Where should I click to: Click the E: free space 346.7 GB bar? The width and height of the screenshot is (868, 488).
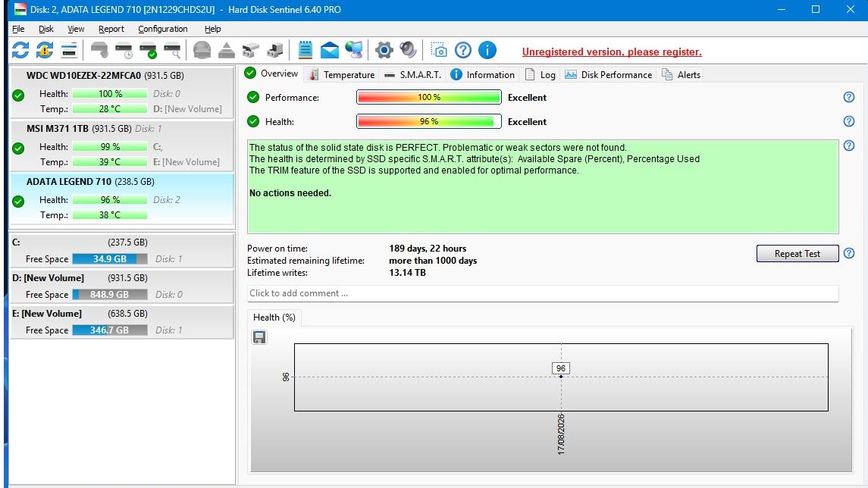point(110,330)
